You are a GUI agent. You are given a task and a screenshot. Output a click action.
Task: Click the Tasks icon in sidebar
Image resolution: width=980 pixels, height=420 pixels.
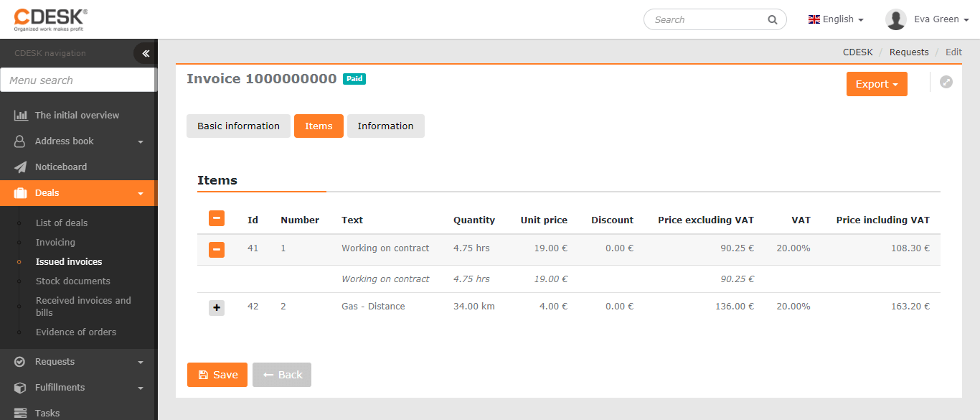click(x=21, y=413)
